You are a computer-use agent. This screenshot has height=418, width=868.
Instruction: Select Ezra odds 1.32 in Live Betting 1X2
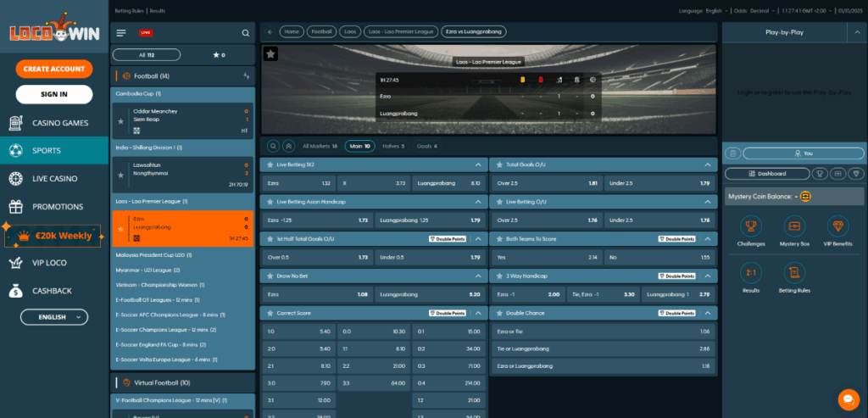298,183
